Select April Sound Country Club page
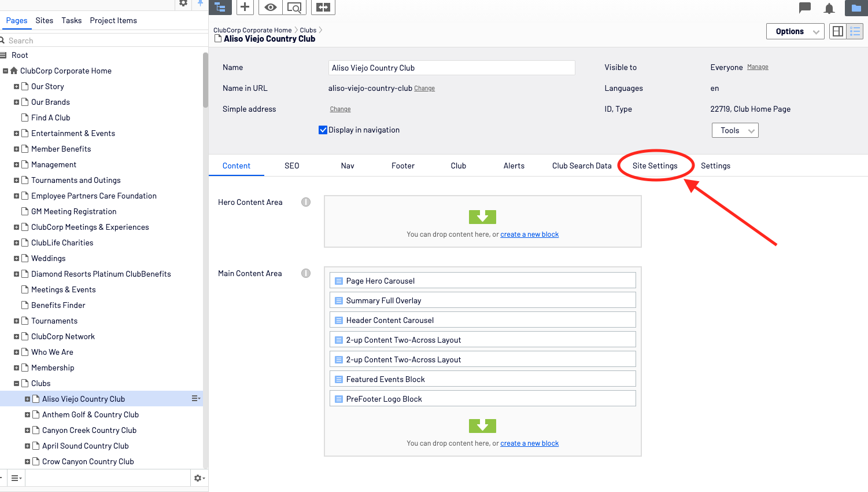 [x=86, y=446]
